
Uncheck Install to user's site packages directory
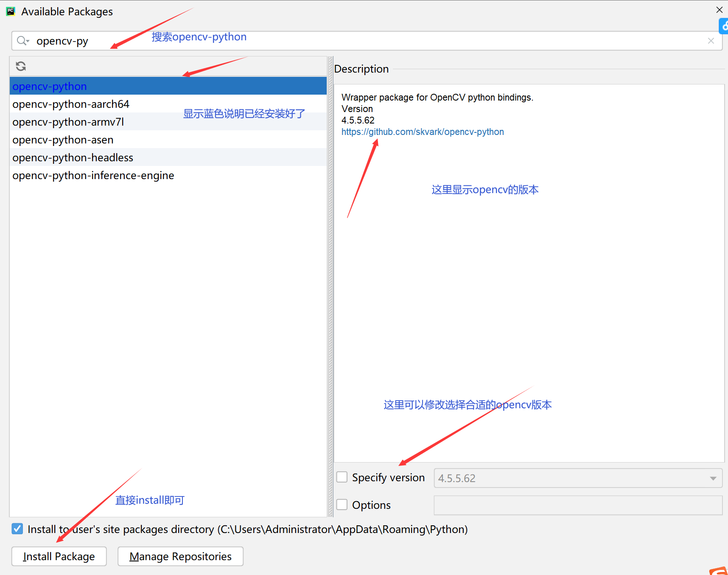pos(17,529)
